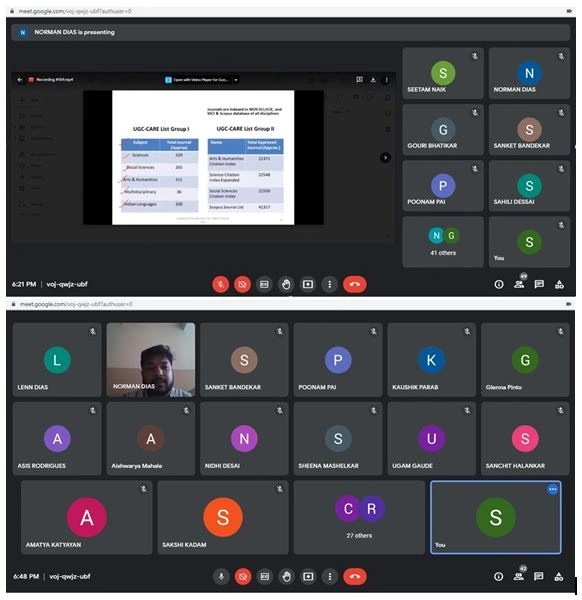This screenshot has height=600, width=582.
Task: Hang up the 6:48 PM call
Action: pos(355,576)
